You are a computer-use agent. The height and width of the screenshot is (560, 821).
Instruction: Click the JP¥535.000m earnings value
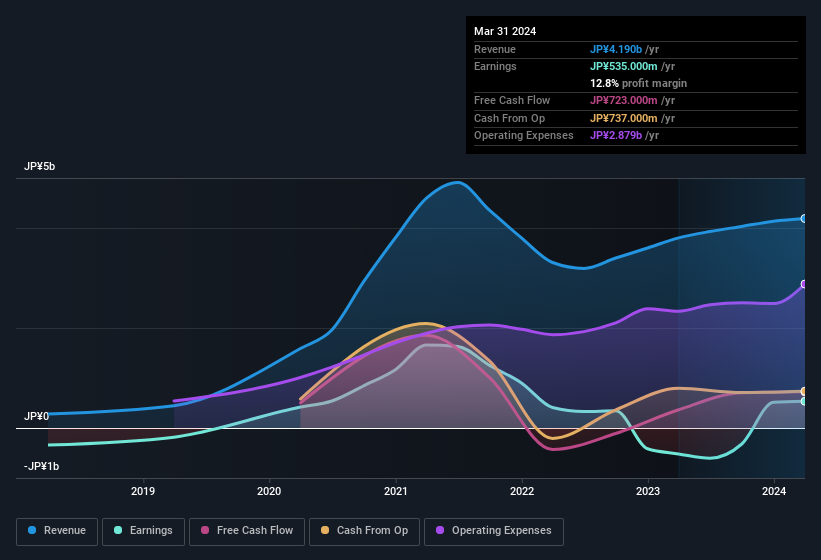(x=624, y=66)
